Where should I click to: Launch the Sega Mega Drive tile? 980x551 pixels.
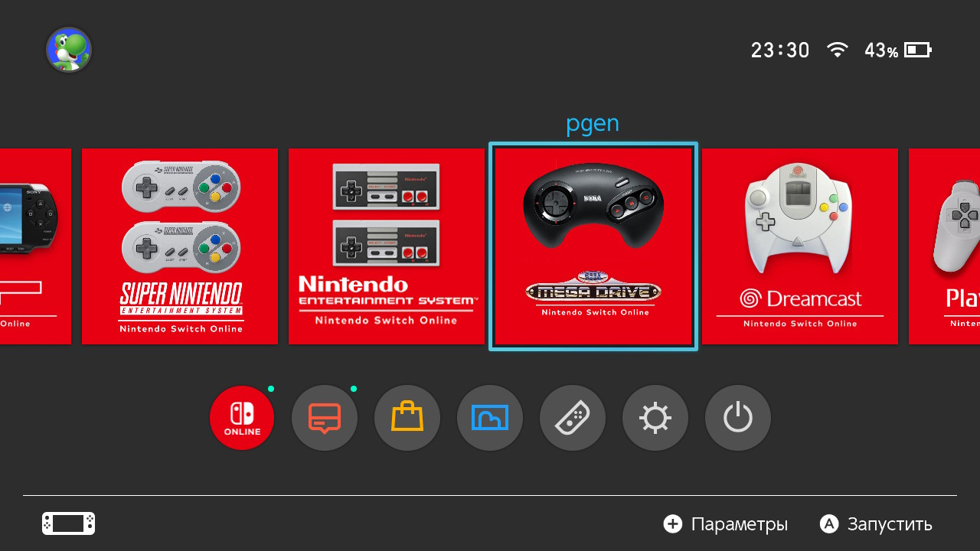click(593, 246)
